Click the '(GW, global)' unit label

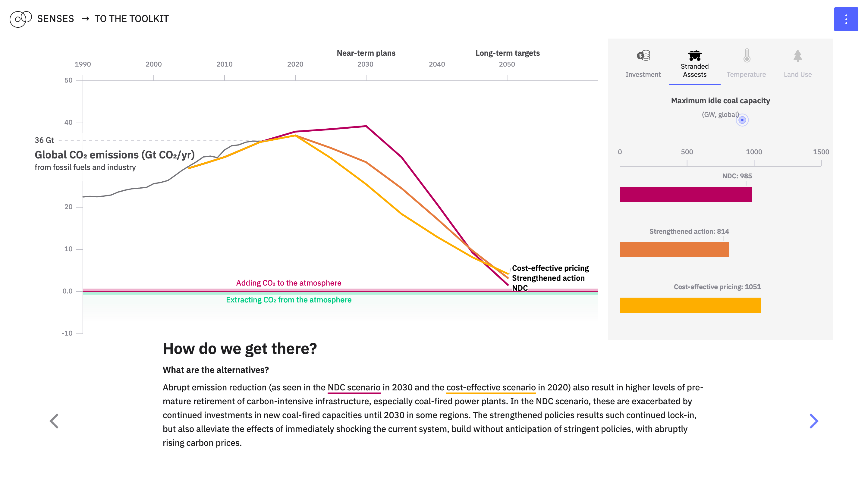(x=720, y=114)
